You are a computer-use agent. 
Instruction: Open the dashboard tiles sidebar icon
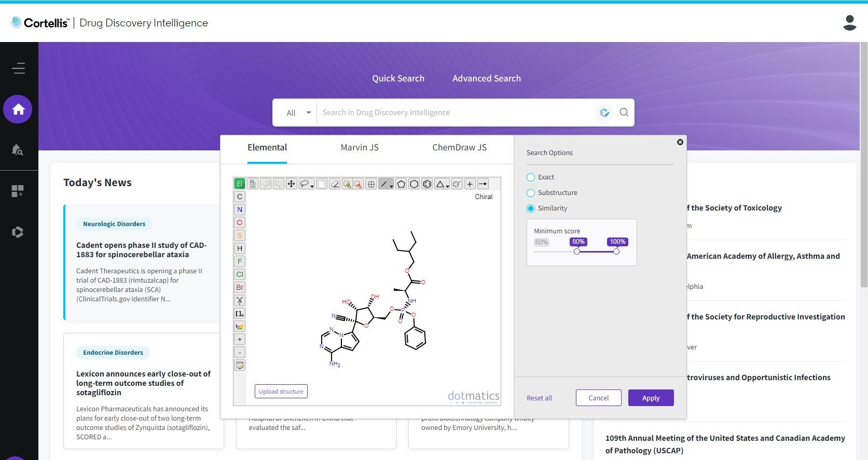coord(18,191)
